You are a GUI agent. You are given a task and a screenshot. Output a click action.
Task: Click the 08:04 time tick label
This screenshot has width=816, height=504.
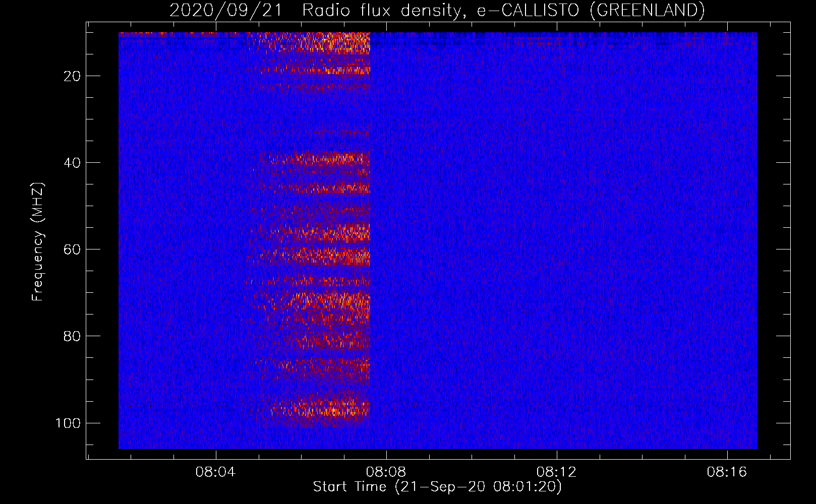click(216, 472)
